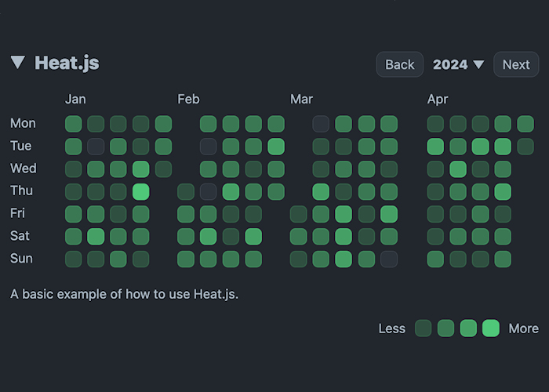This screenshot has height=392, width=549.
Task: Click the Back button
Action: pos(399,64)
